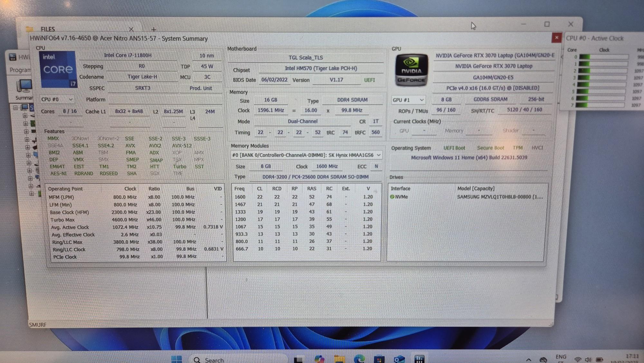Click the Turbo Max row in clock table
Viewport: 644px width, 363px height.
pos(137,220)
